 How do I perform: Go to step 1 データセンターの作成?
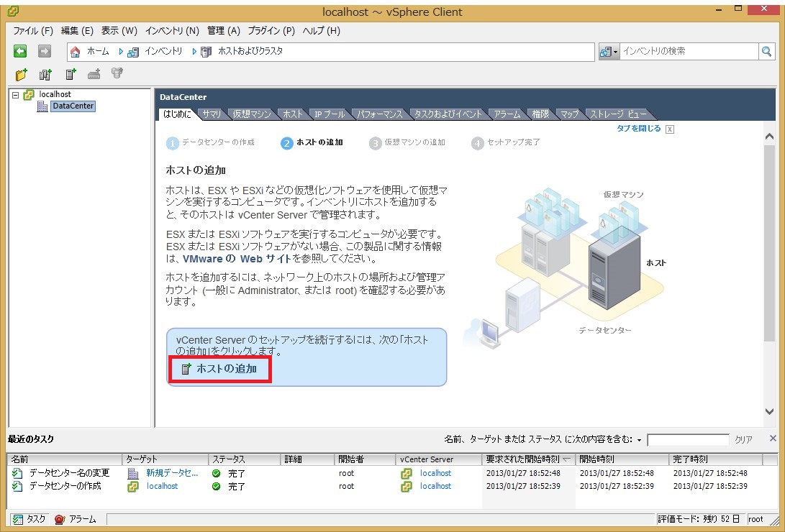[210, 143]
